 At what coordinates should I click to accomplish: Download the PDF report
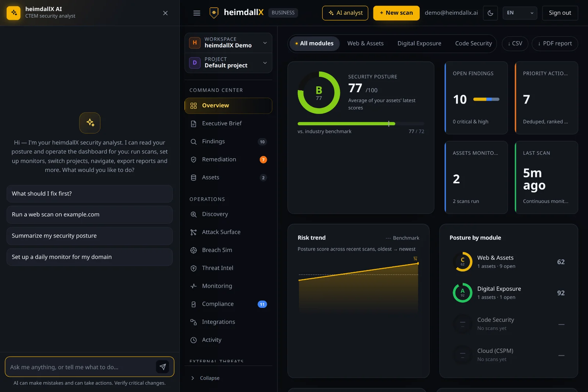tap(555, 43)
